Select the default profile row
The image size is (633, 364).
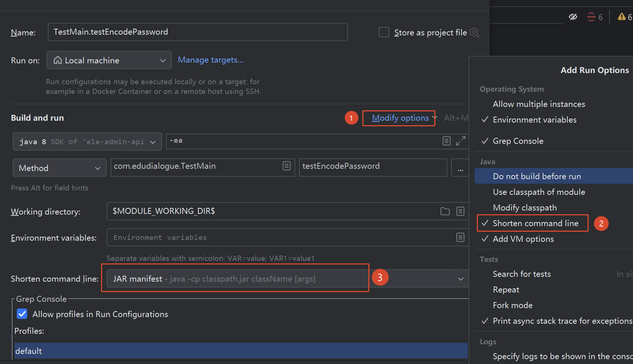(x=241, y=351)
